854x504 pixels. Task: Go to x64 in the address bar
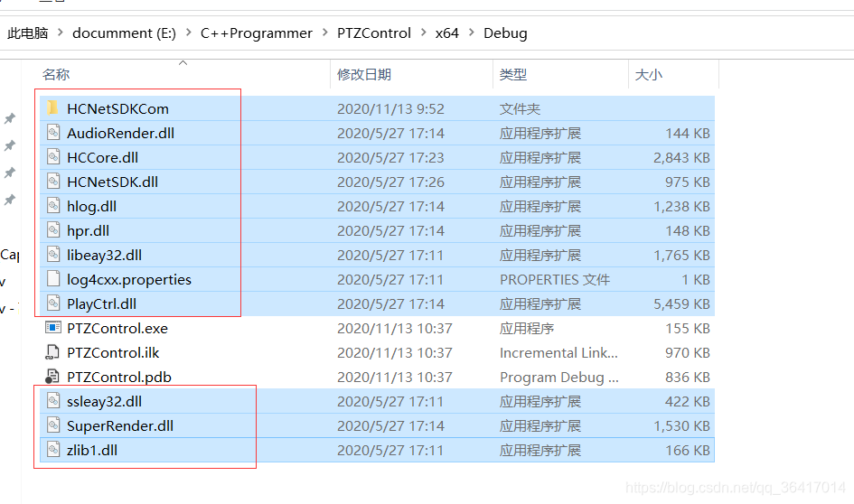(447, 33)
